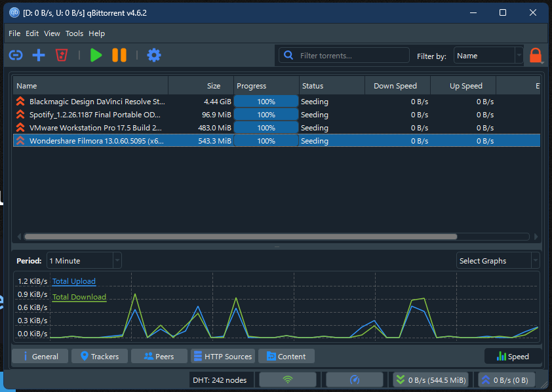Click the 543.3 MiB size cell
This screenshot has width=552, height=392.
214,140
